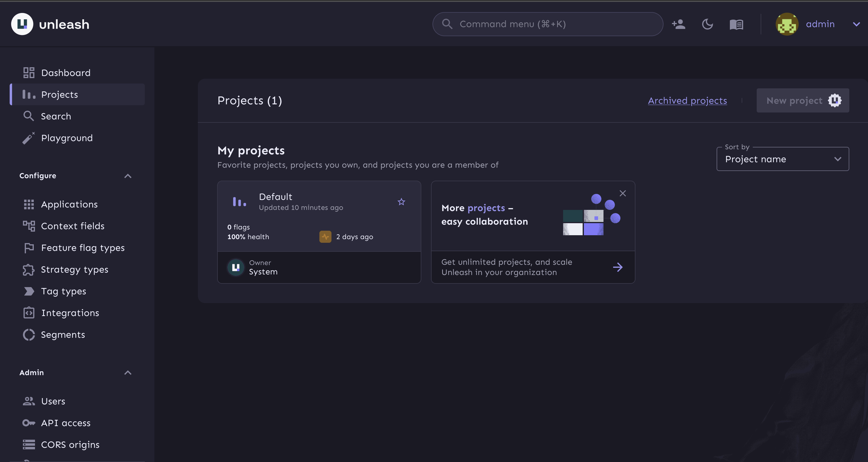The image size is (868, 462).
Task: Toggle dark mode moon icon
Action: pos(707,24)
